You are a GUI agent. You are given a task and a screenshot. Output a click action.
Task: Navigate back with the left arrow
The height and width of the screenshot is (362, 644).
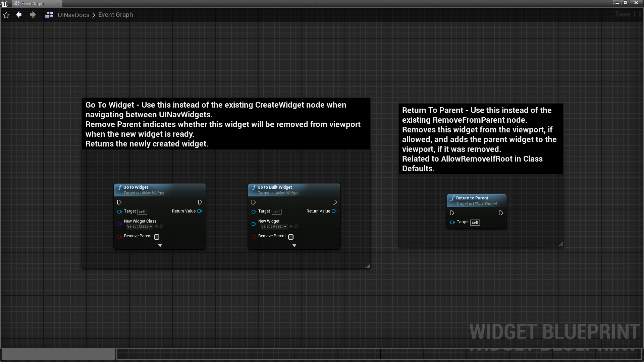pyautogui.click(x=19, y=15)
